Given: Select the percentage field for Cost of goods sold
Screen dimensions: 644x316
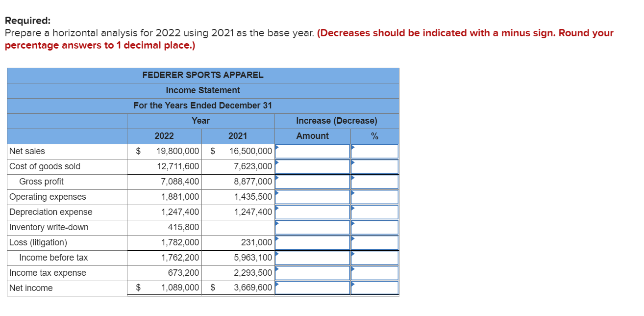Looking at the screenshot, I should 375,166.
